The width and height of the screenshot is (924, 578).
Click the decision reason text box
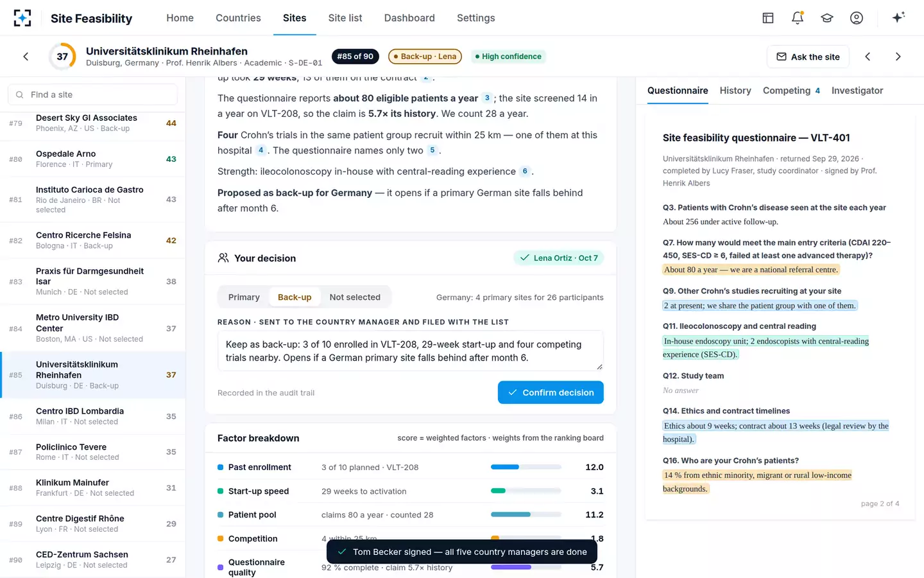[x=411, y=351]
